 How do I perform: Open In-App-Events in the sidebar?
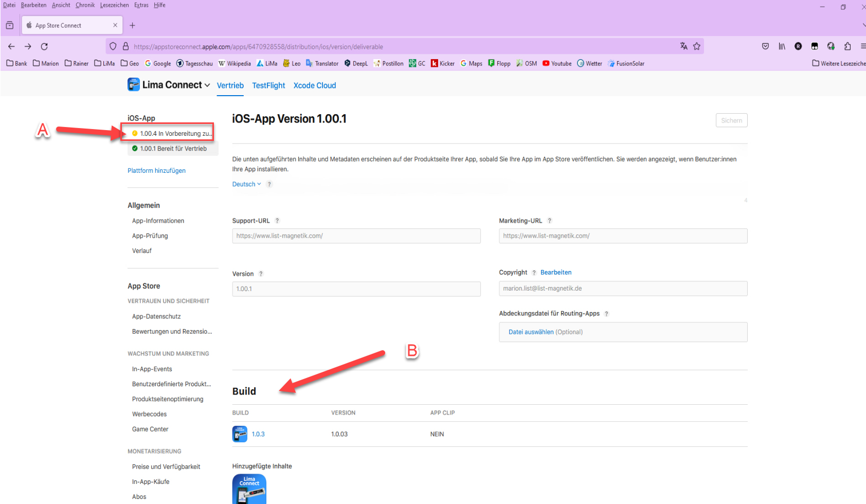pos(152,369)
